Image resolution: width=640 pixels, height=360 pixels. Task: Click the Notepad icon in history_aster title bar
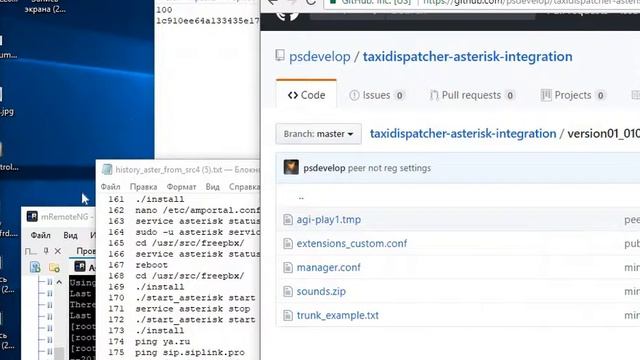(x=107, y=169)
